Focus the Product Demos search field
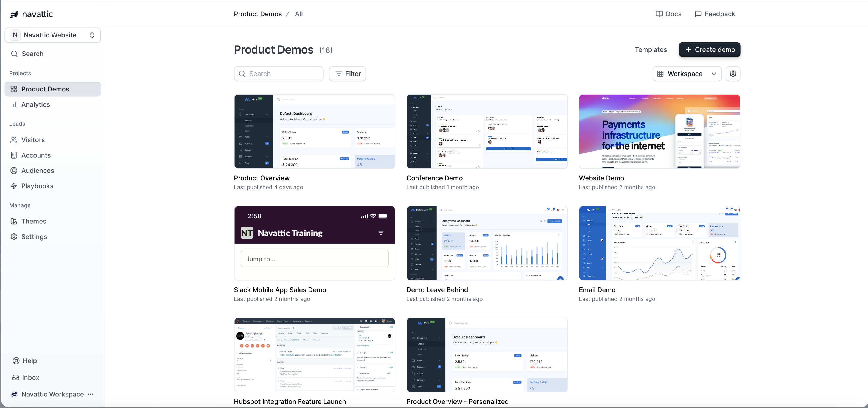Image resolution: width=868 pixels, height=408 pixels. coord(283,74)
